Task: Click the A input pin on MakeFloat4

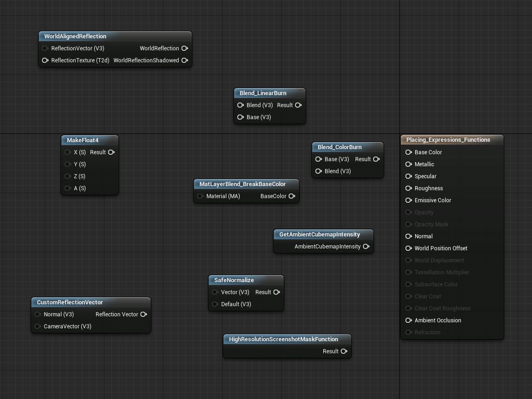Action: pyautogui.click(x=68, y=188)
